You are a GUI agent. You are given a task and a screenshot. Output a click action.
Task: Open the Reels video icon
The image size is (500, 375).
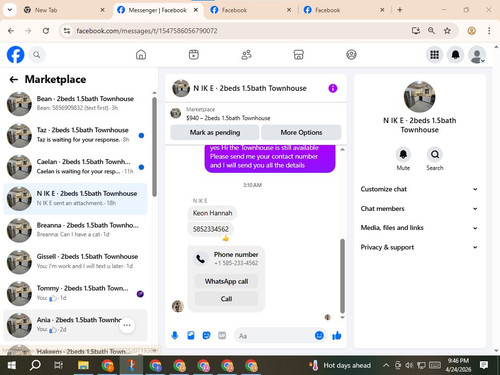click(x=194, y=55)
